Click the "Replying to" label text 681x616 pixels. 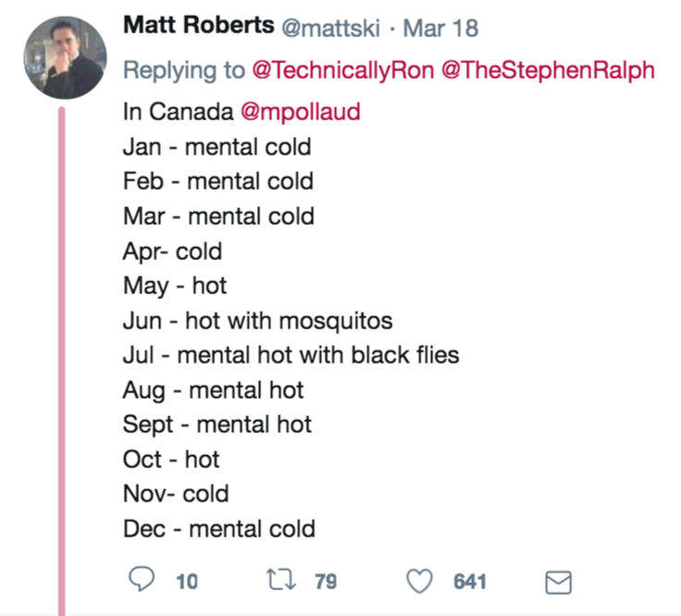181,70
